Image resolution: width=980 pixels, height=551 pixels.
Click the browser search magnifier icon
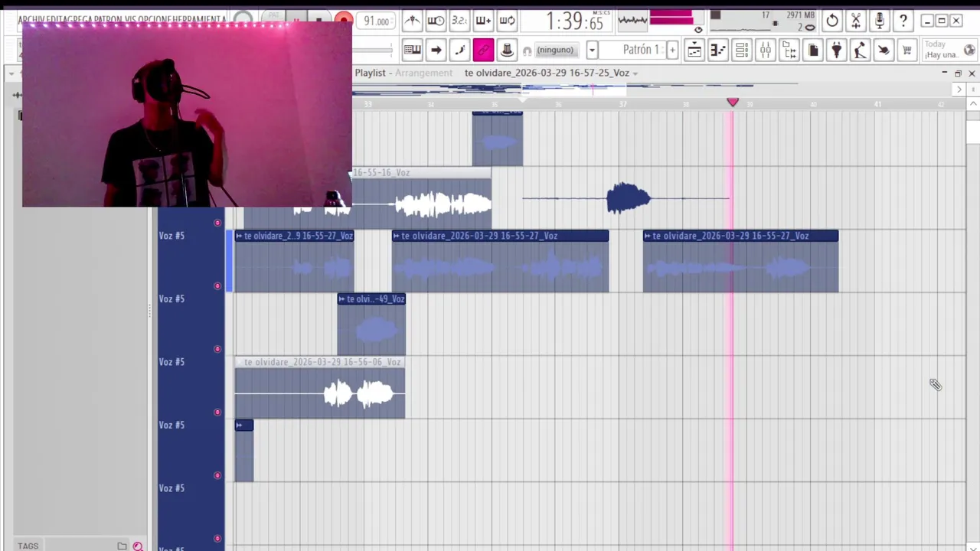pyautogui.click(x=138, y=546)
